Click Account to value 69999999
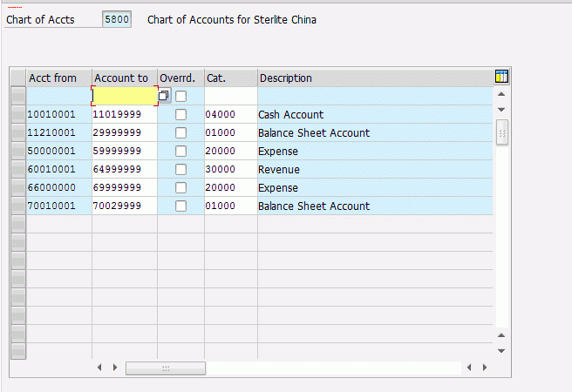The image size is (572, 392). point(117,187)
